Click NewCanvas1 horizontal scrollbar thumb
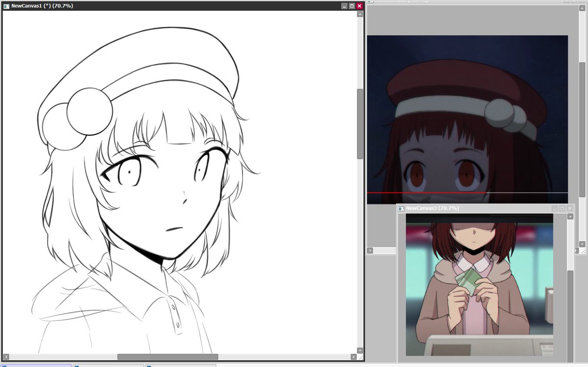This screenshot has height=367, width=588. click(168, 357)
